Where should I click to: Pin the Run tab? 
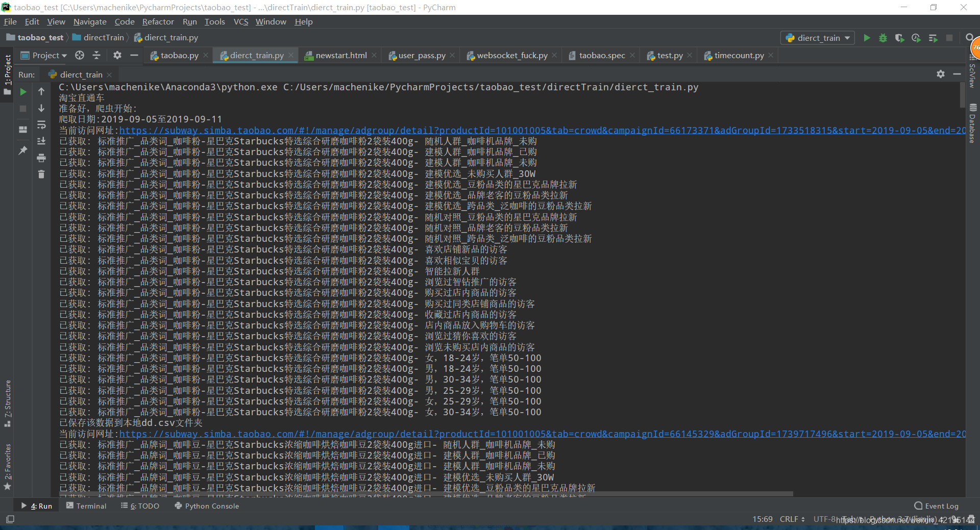23,150
